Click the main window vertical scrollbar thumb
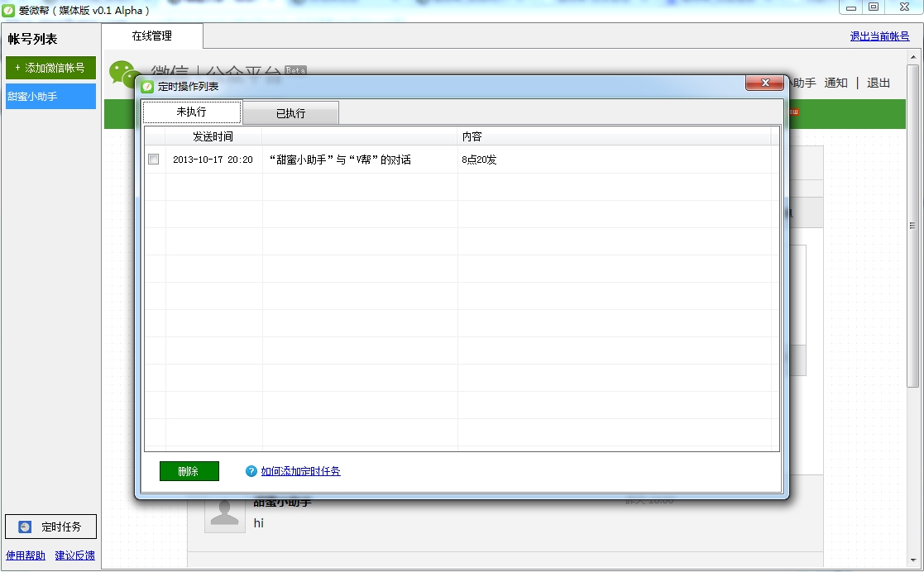 912,226
